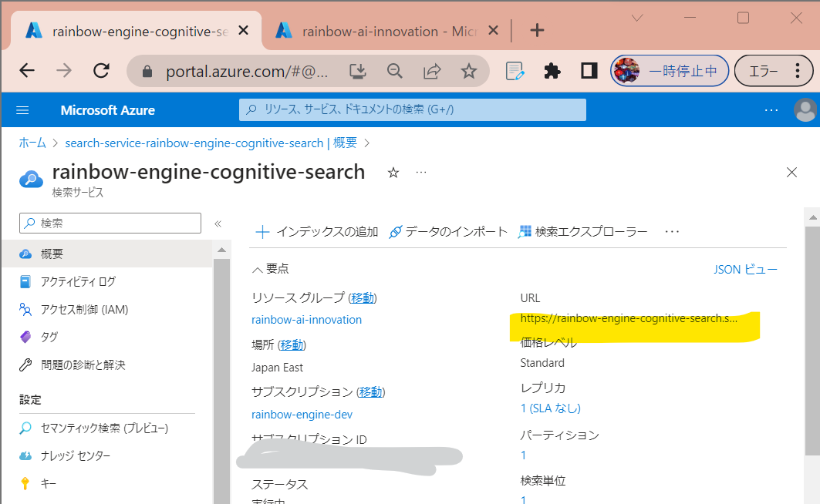Screen dimensions: 820x504
Task: Open ellipsis menu next to resource title
Action: point(421,173)
